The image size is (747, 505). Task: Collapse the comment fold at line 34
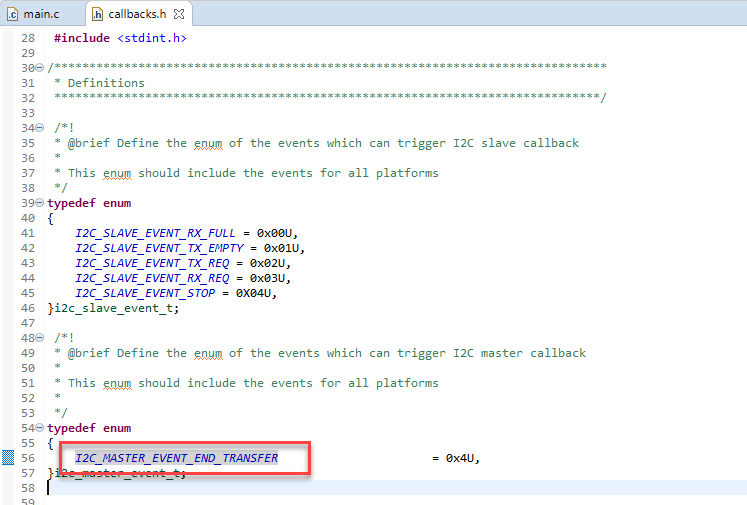(40, 128)
